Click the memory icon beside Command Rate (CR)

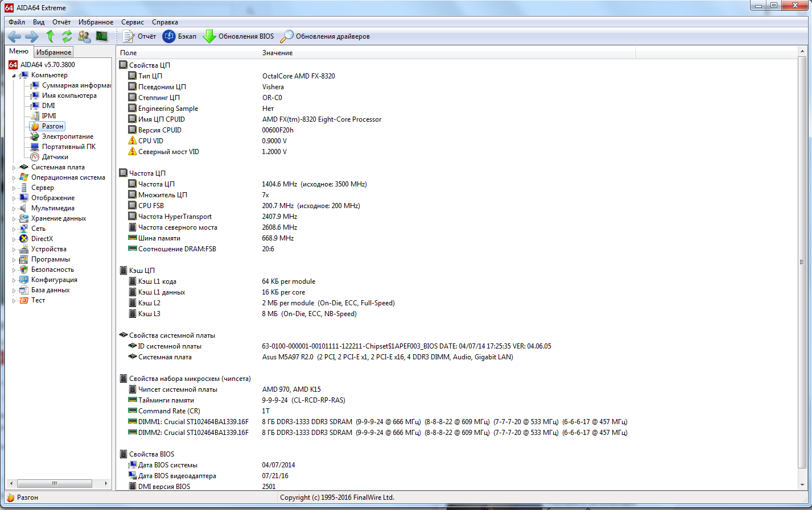(133, 411)
